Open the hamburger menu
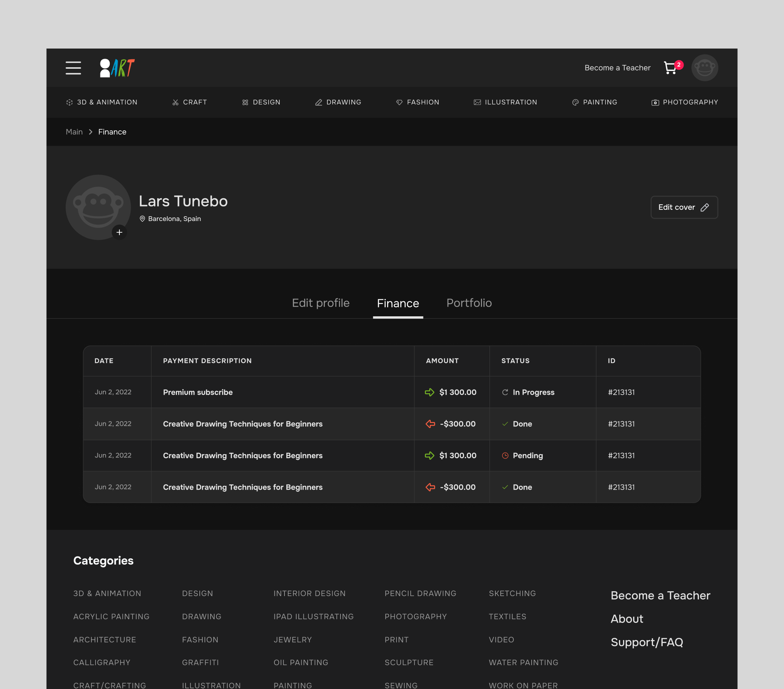The width and height of the screenshot is (784, 689). tap(73, 68)
